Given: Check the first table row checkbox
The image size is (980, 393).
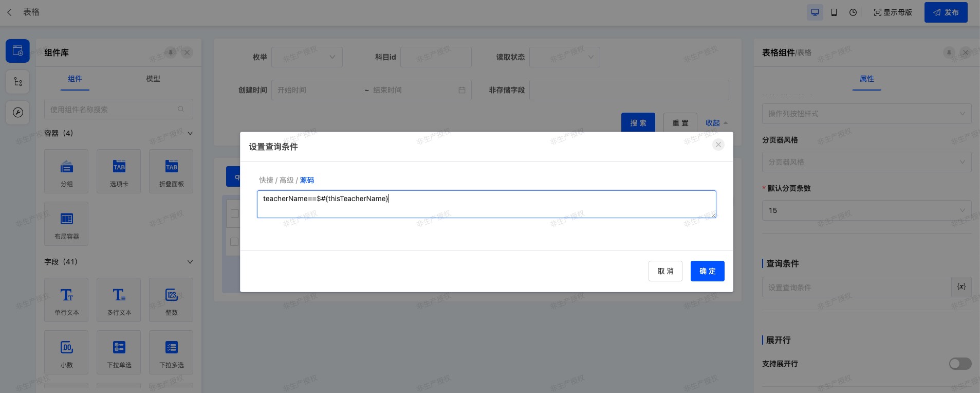Looking at the screenshot, I should click(x=234, y=213).
